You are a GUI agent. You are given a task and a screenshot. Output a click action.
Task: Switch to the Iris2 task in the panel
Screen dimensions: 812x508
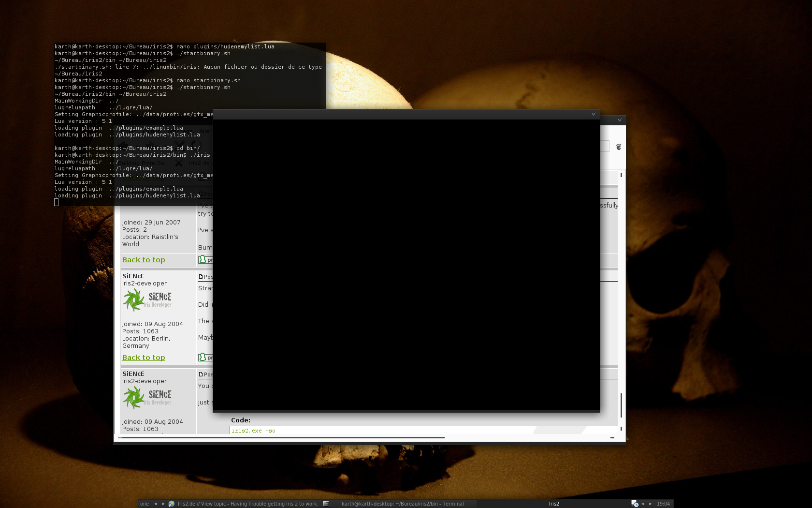[x=554, y=504]
